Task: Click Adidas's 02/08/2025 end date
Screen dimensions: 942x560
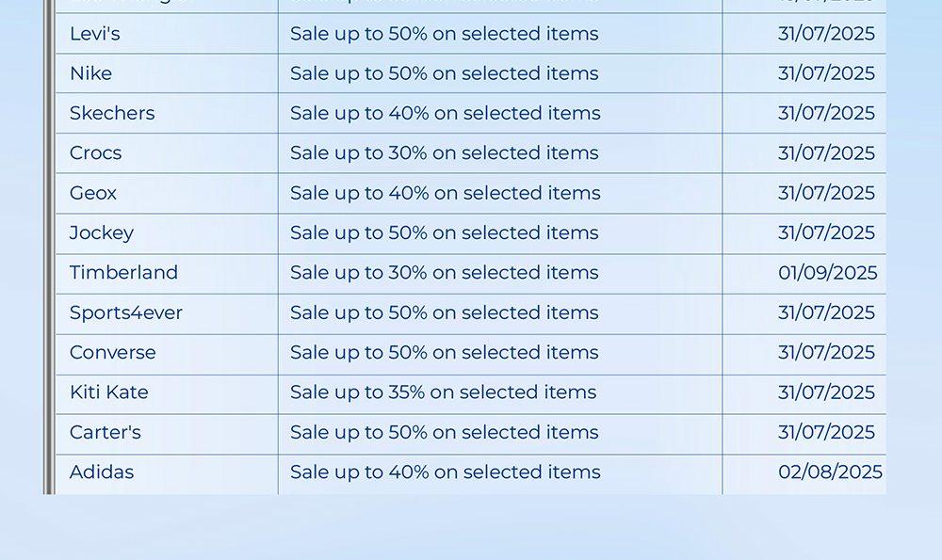Action: [x=830, y=472]
